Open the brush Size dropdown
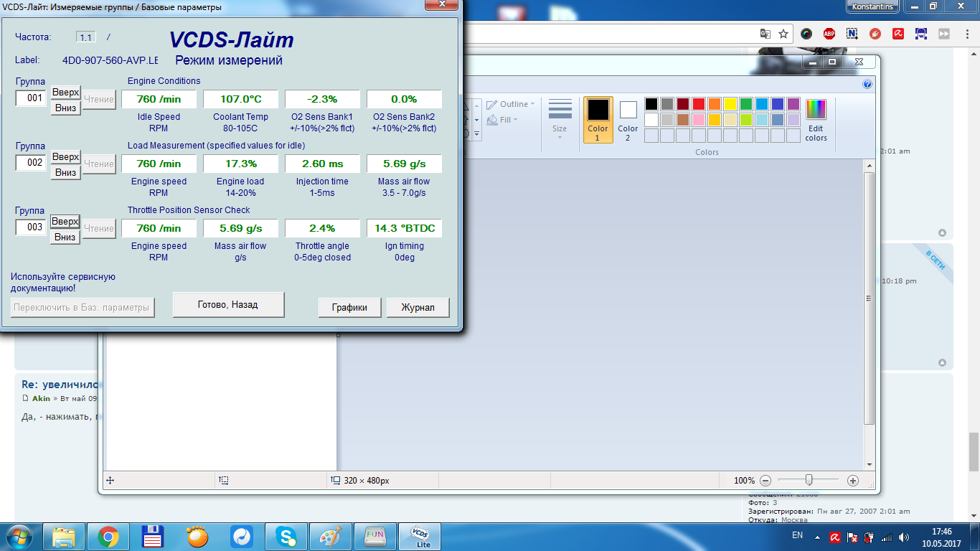Image resolution: width=980 pixels, height=551 pixels. [560, 120]
